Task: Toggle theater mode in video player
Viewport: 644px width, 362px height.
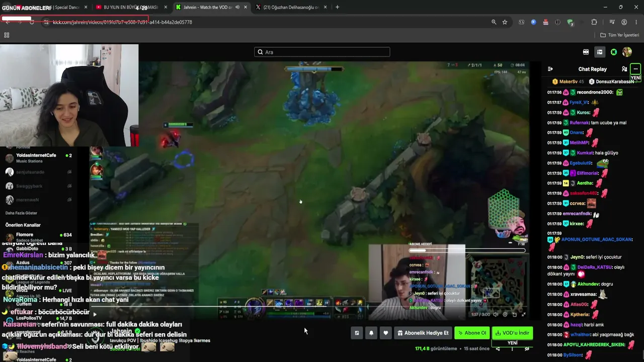Action: tap(514, 315)
